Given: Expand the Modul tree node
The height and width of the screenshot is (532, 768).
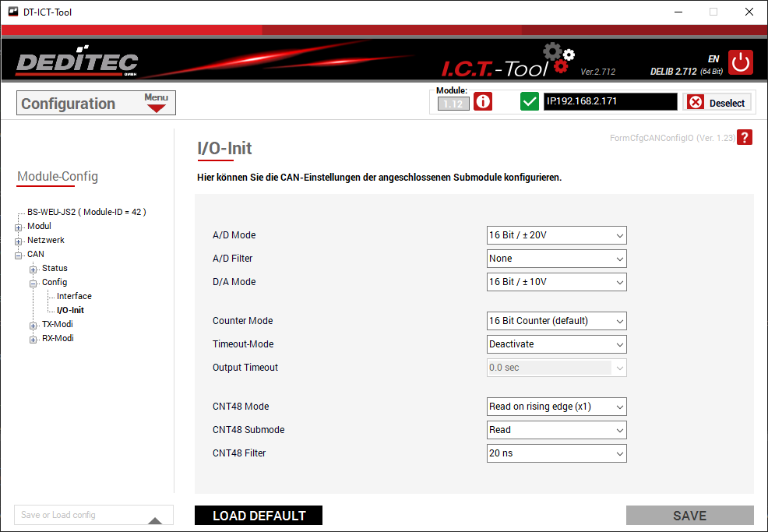Looking at the screenshot, I should coord(19,227).
